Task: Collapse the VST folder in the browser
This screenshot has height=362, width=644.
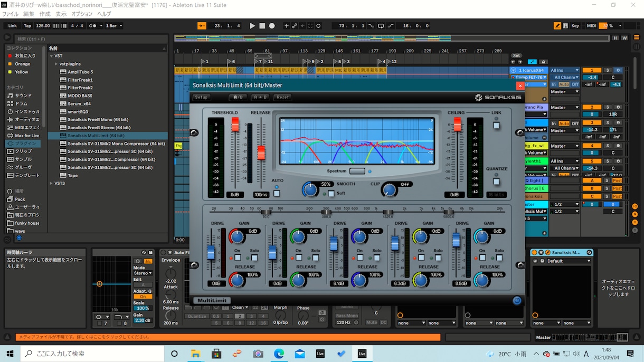Action: pos(51,56)
